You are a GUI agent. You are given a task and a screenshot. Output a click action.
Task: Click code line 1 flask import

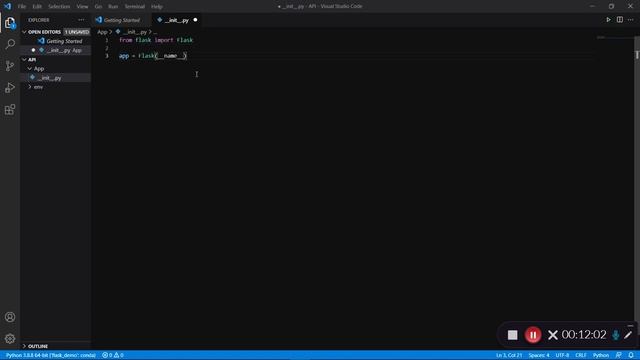[x=156, y=40]
